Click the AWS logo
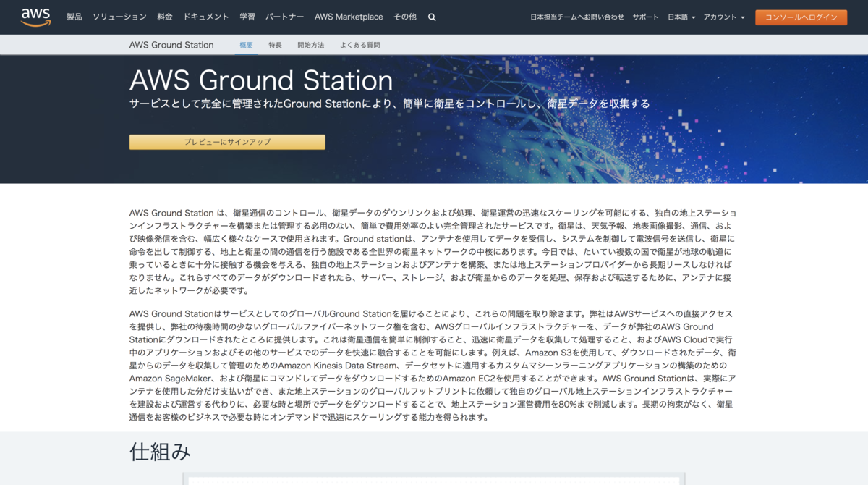This screenshot has width=868, height=485. (35, 17)
